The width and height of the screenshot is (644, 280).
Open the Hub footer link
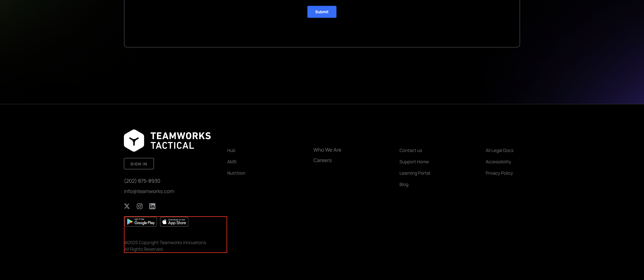pos(231,151)
